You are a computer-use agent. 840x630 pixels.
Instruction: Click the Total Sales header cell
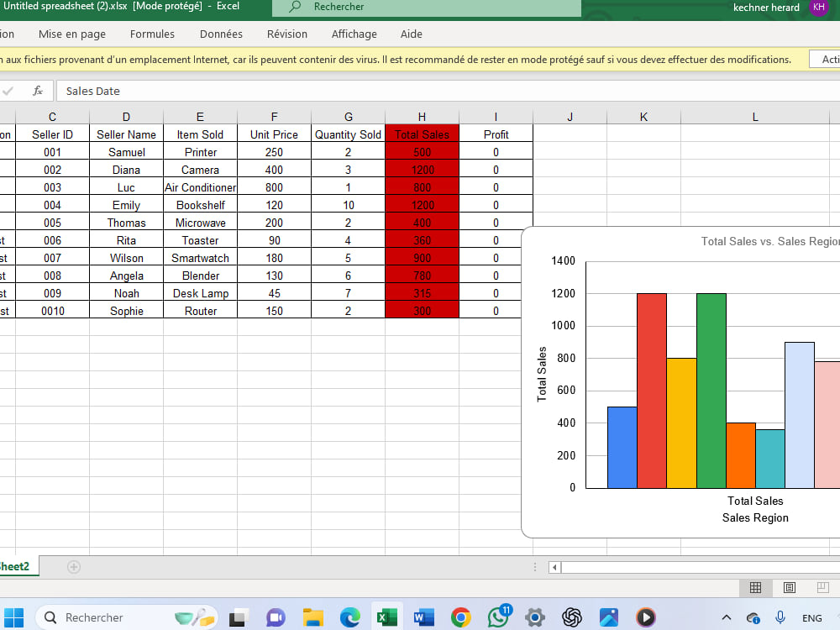pos(423,134)
